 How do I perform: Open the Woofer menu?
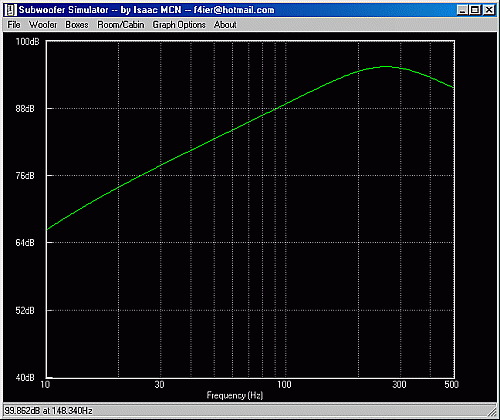(43, 25)
